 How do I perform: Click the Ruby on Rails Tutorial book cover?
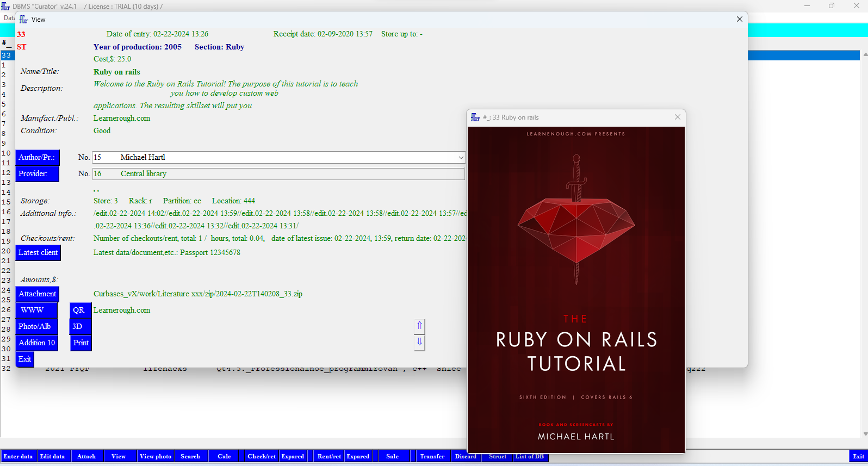pos(576,289)
